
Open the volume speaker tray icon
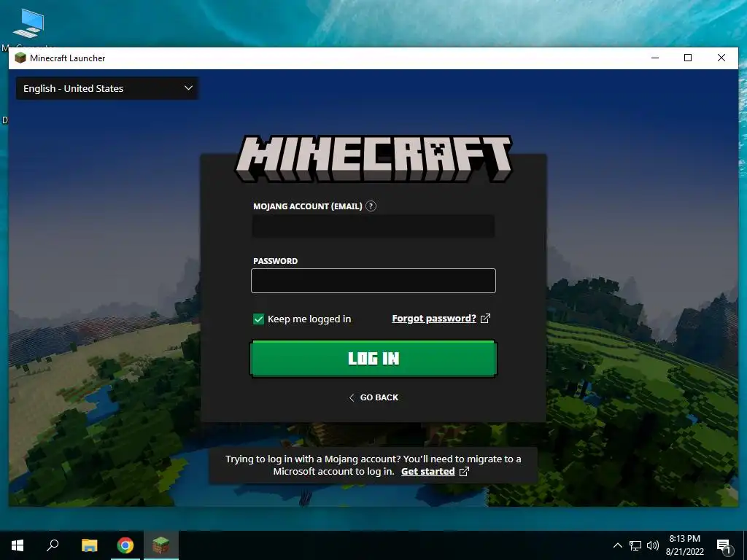click(x=653, y=545)
